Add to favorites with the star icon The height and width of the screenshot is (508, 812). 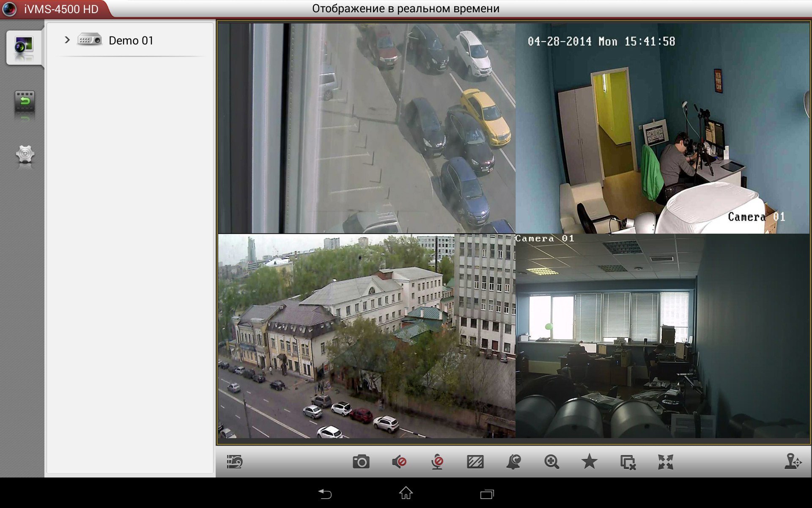(589, 461)
